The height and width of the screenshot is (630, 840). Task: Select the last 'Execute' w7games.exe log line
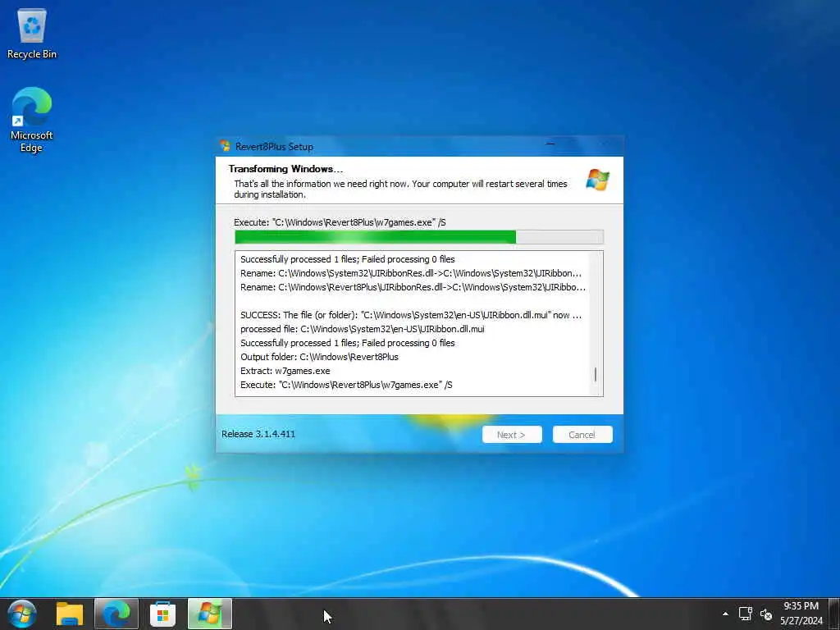click(x=346, y=385)
